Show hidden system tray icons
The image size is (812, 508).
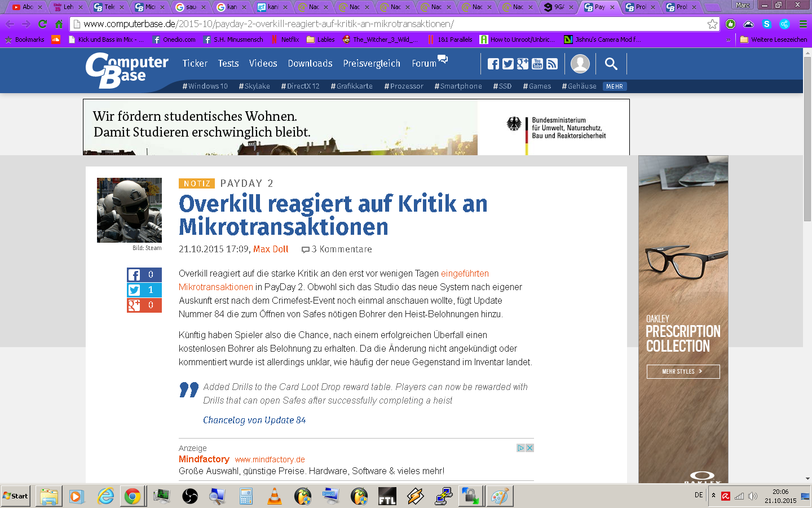[713, 496]
